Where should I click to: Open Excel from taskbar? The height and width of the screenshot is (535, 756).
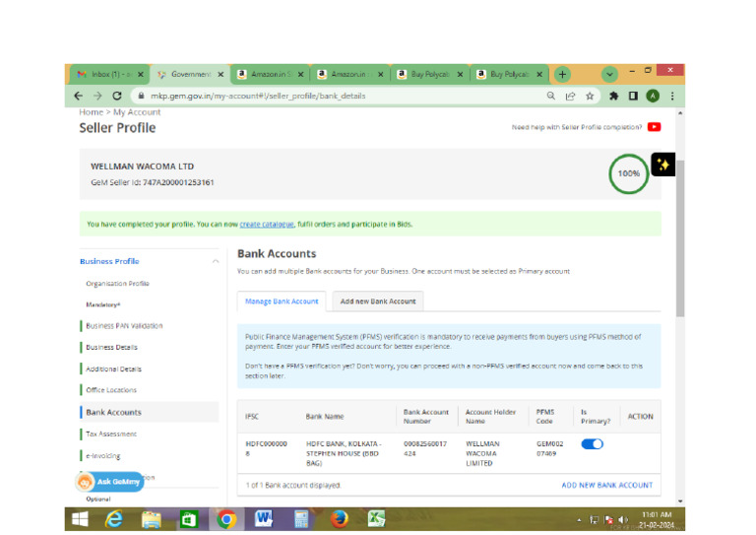point(377,519)
